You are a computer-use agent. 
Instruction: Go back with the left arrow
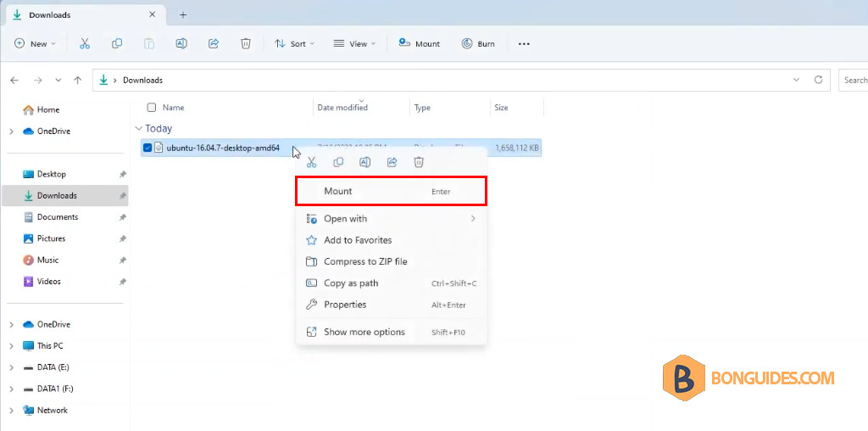(15, 81)
